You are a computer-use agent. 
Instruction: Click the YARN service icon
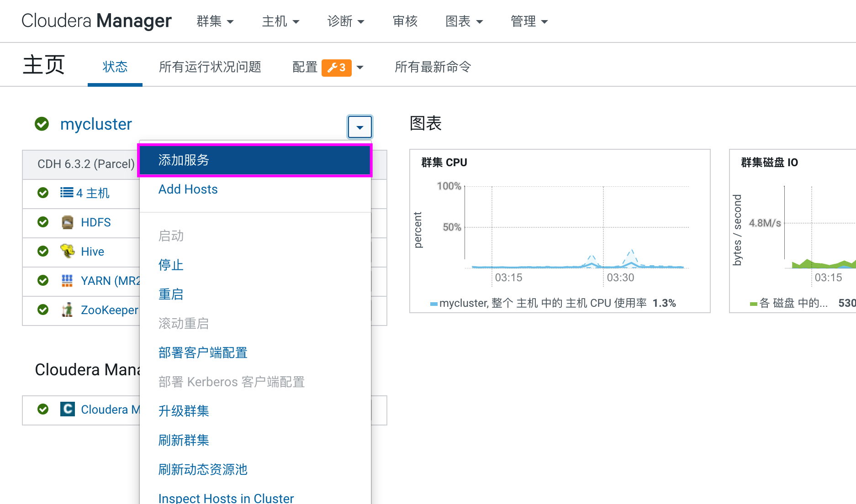click(x=67, y=280)
